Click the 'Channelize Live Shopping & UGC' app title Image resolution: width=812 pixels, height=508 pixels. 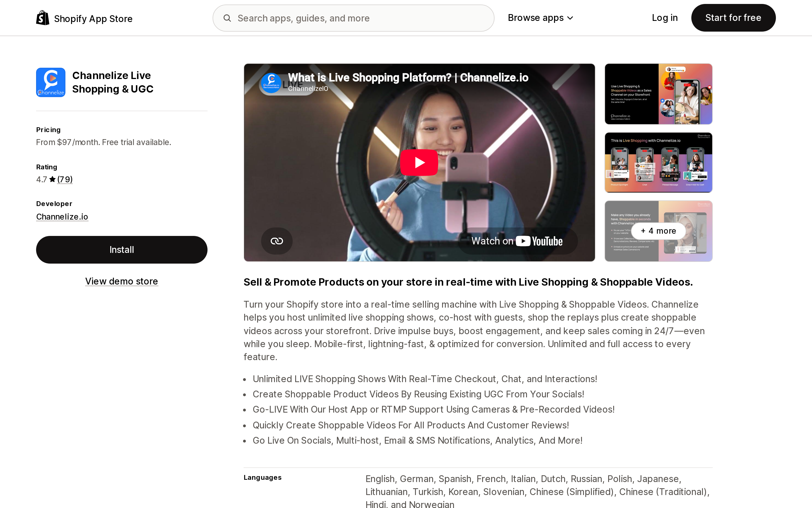[113, 82]
